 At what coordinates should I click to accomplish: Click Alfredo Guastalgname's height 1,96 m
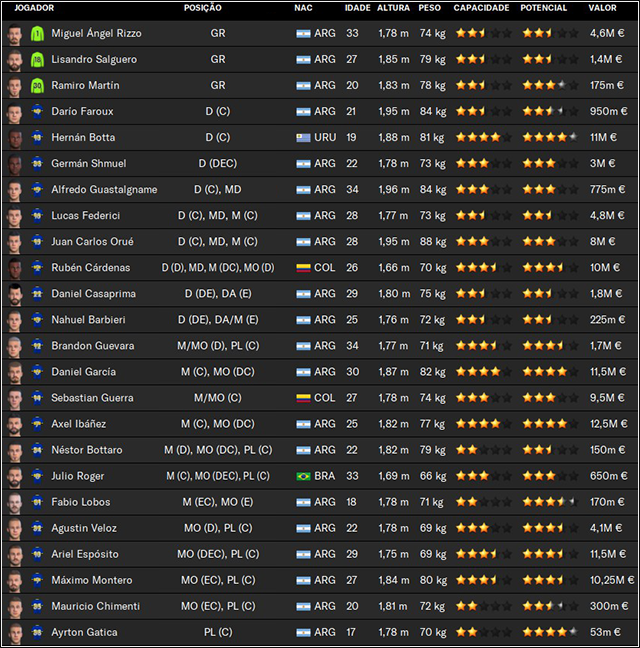click(394, 190)
